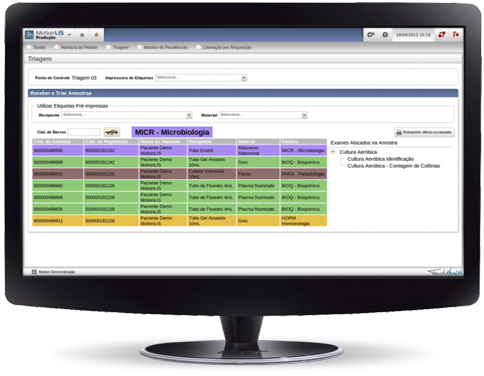484x376 pixels.
Task: Click Reimprimir última escaneada button
Action: point(424,132)
